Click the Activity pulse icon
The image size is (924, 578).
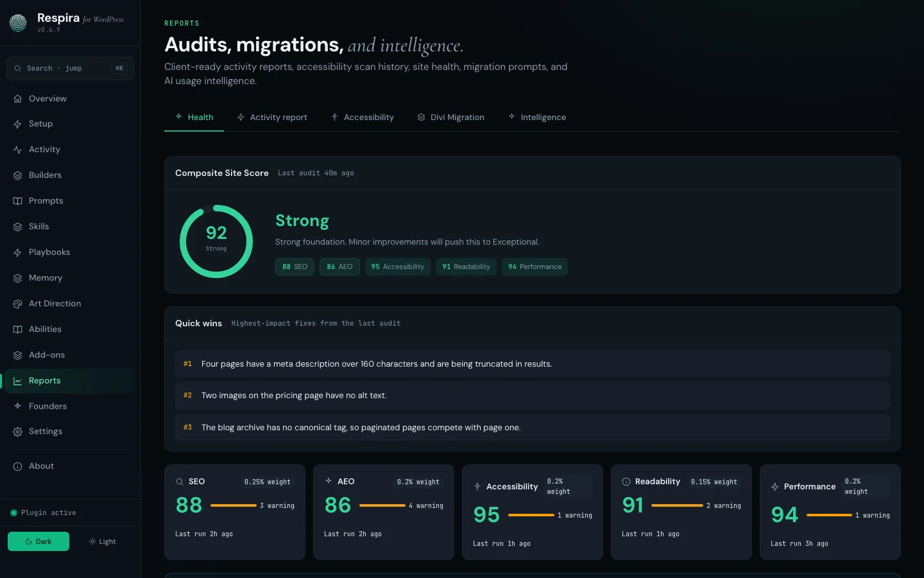tap(17, 150)
